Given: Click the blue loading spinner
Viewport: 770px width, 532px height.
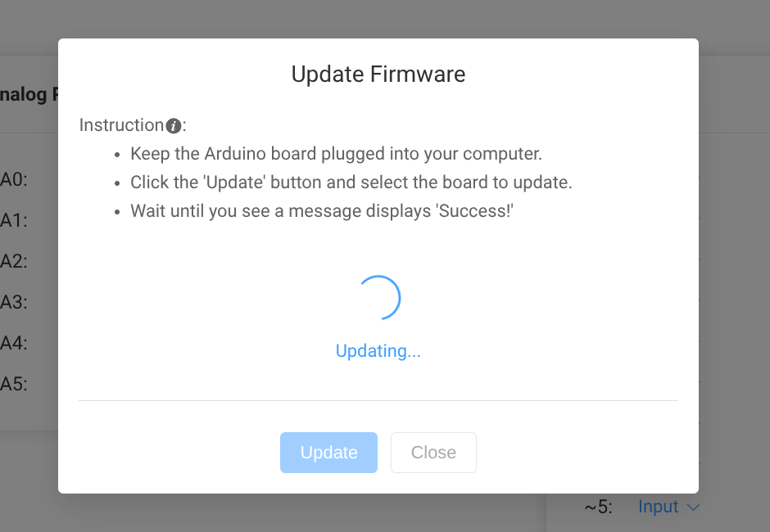Looking at the screenshot, I should [x=378, y=298].
